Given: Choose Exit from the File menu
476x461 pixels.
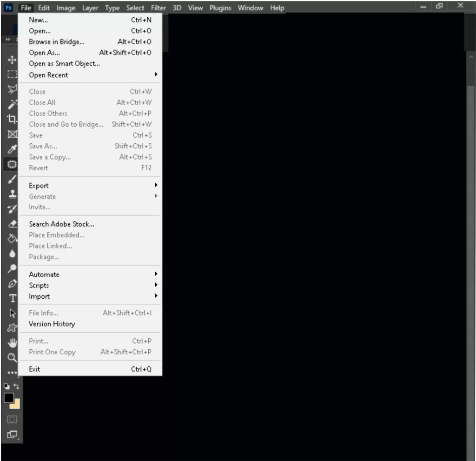Looking at the screenshot, I should [x=90, y=369].
